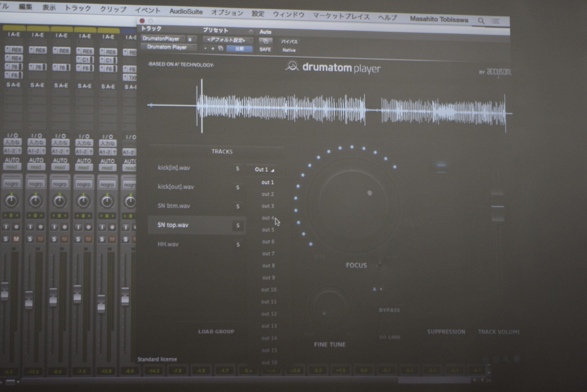Solo the SN top.wav track
587x392 pixels.
click(x=238, y=225)
